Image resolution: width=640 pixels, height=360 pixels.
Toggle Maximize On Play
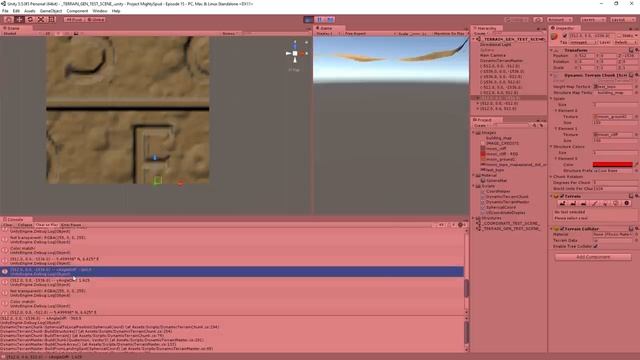click(449, 33)
